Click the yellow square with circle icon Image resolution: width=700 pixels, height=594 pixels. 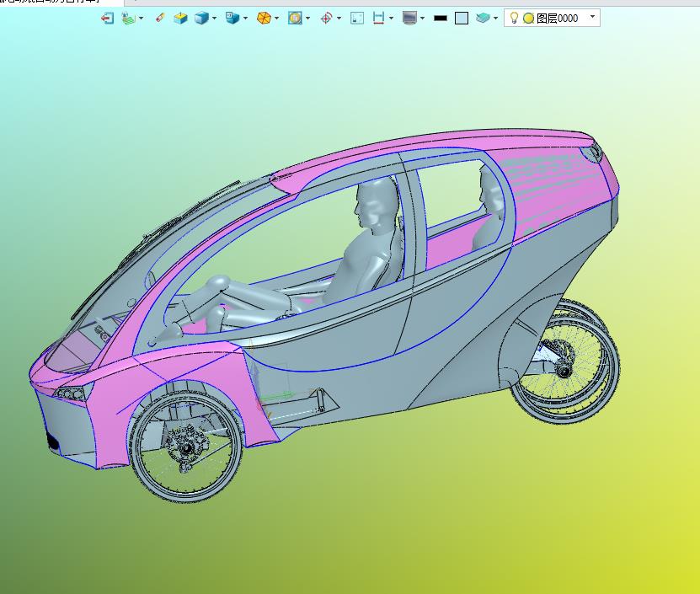(294, 18)
